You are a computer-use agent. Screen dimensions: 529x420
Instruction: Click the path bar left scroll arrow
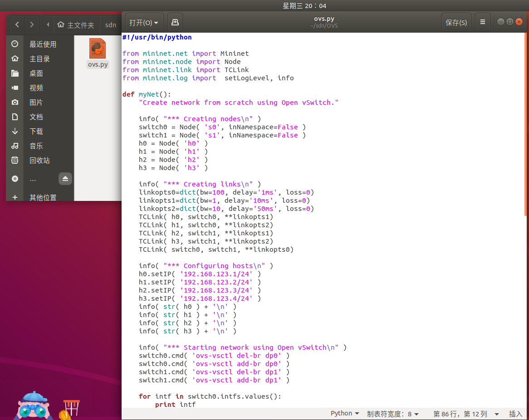48,24
